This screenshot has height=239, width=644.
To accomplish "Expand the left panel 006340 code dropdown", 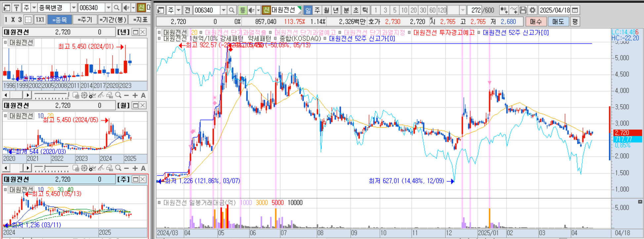I will (x=108, y=7).
